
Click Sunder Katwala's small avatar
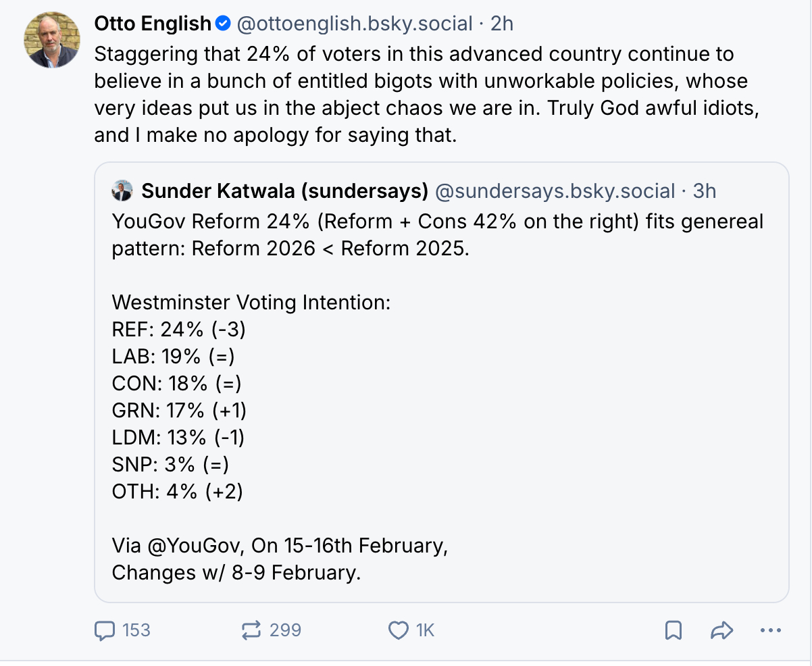click(122, 191)
